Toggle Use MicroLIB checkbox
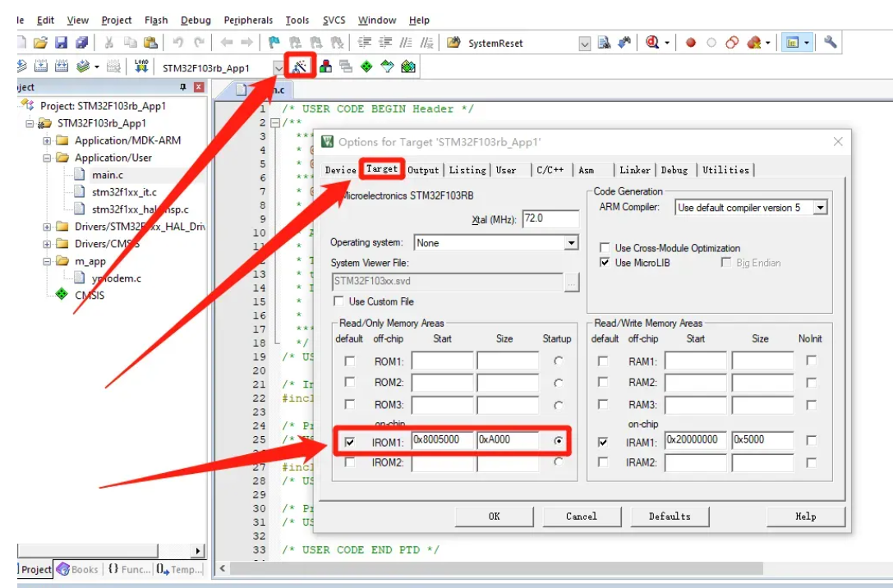893x588 pixels. pyautogui.click(x=605, y=263)
